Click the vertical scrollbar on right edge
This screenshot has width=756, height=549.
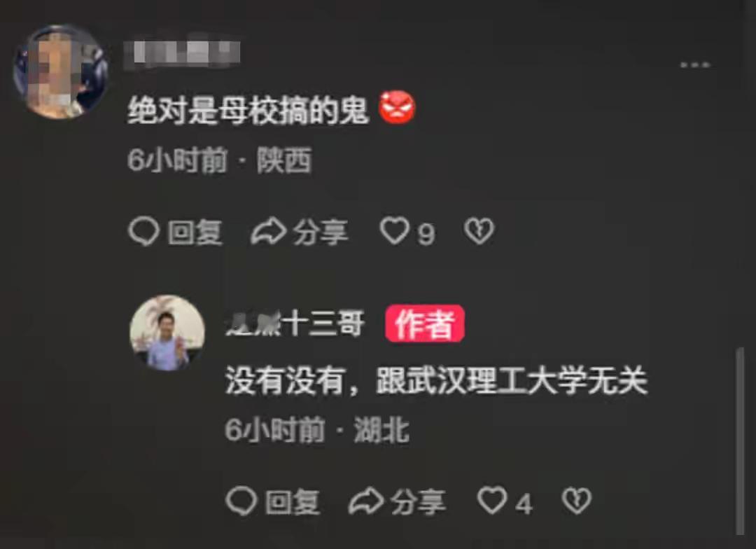[741, 441]
